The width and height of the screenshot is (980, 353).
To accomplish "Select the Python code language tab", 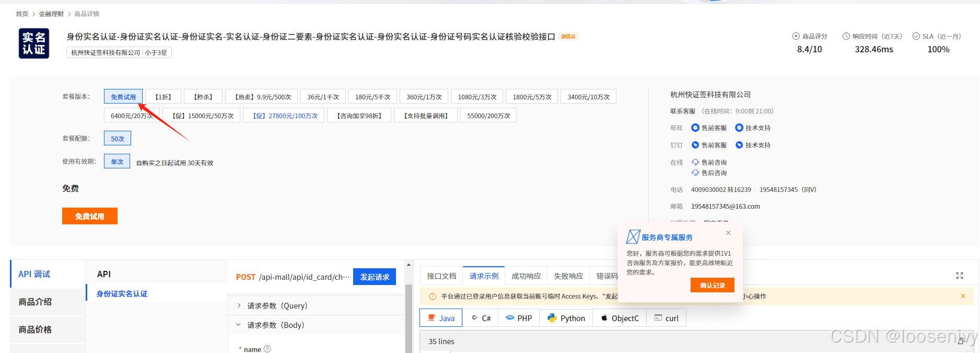I will tap(566, 318).
